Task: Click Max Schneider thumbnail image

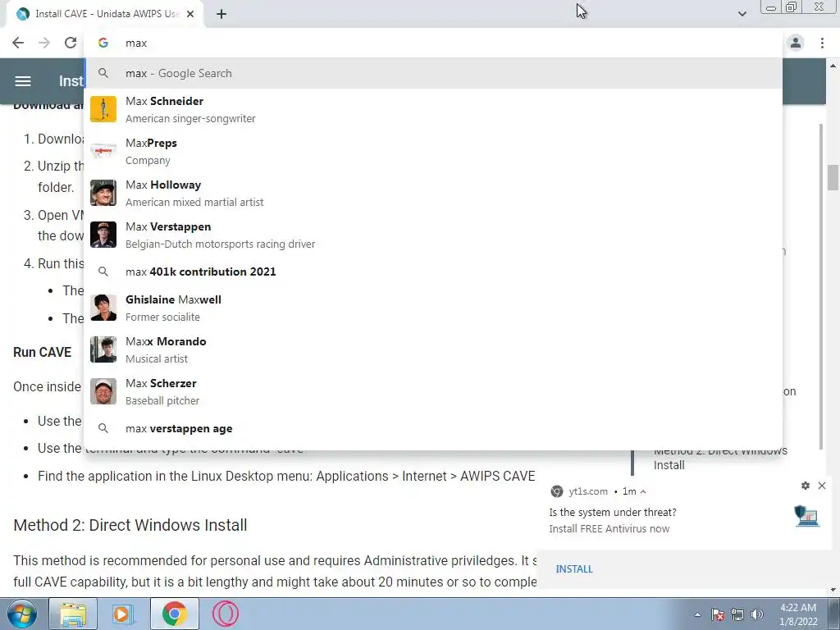Action: (103, 109)
